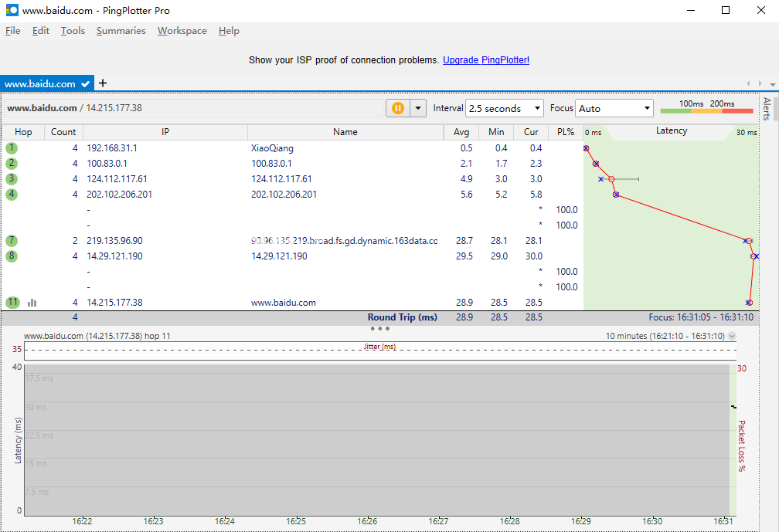This screenshot has width=779, height=532.
Task: Click the hop 7 green circle icon
Action: pos(12,241)
